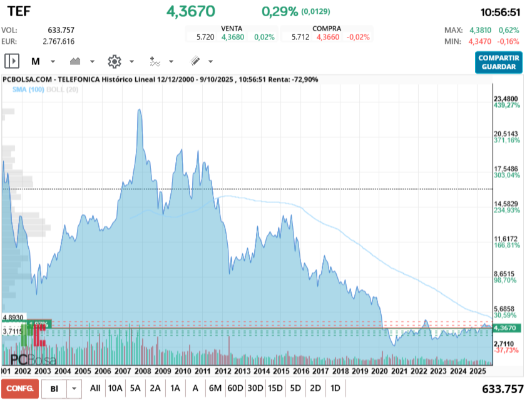
Task: Expand the chart type dropdown arrow
Action: 92,61
